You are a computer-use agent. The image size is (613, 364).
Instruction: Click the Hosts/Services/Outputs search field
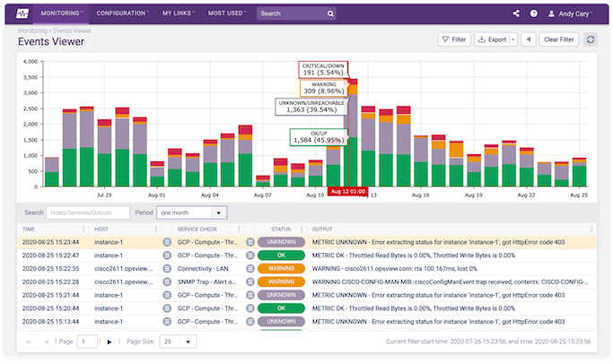coord(86,212)
